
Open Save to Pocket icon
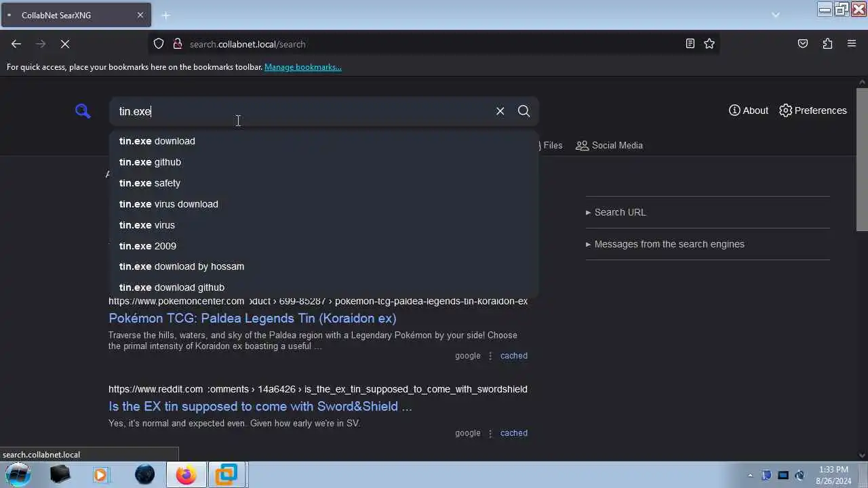point(803,44)
